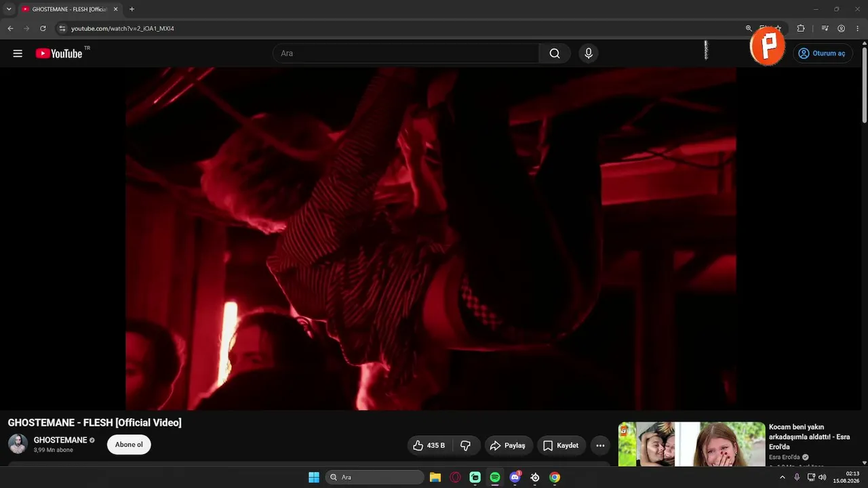Share the video via Paylaş
Viewport: 868px width, 488px height.
pyautogui.click(x=508, y=445)
